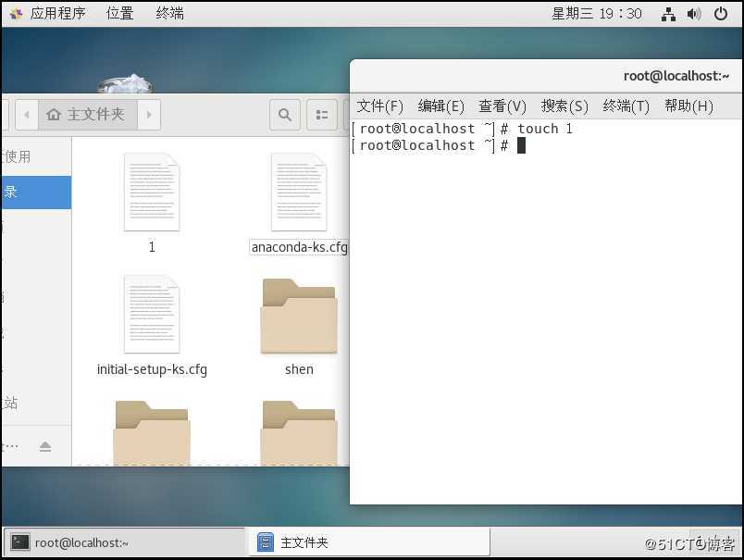Click the volume speaker icon

tap(694, 14)
